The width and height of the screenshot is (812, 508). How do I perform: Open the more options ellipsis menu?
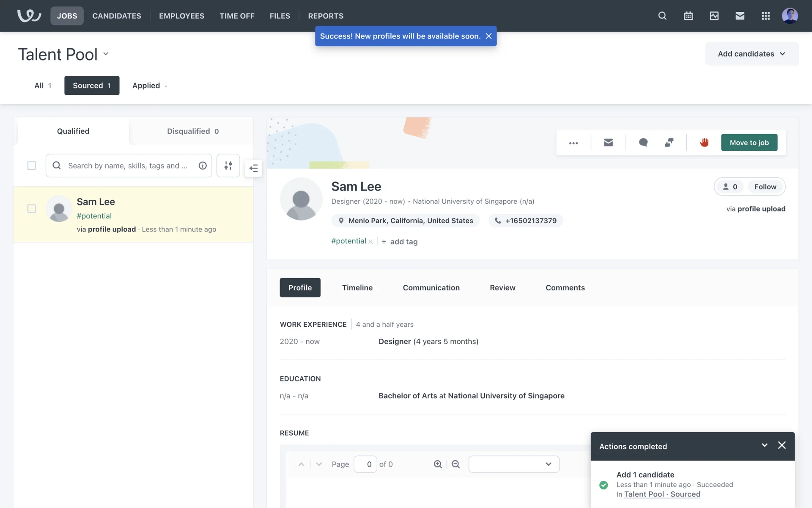pos(573,143)
